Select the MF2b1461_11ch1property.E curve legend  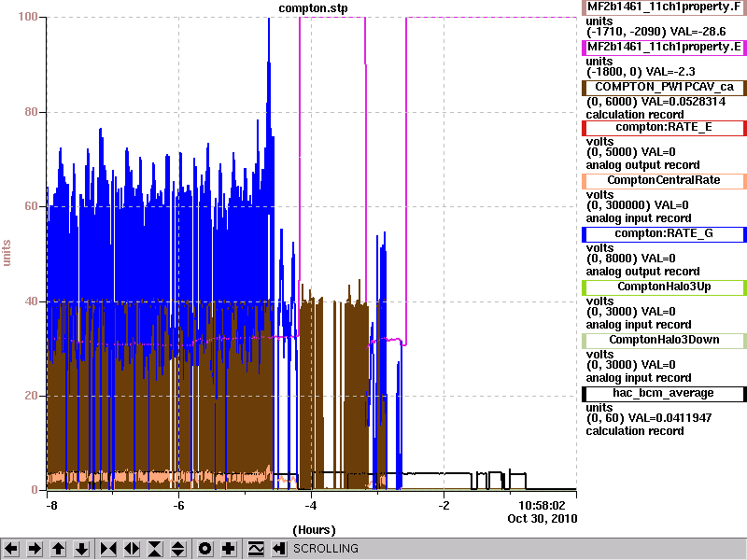coord(664,48)
